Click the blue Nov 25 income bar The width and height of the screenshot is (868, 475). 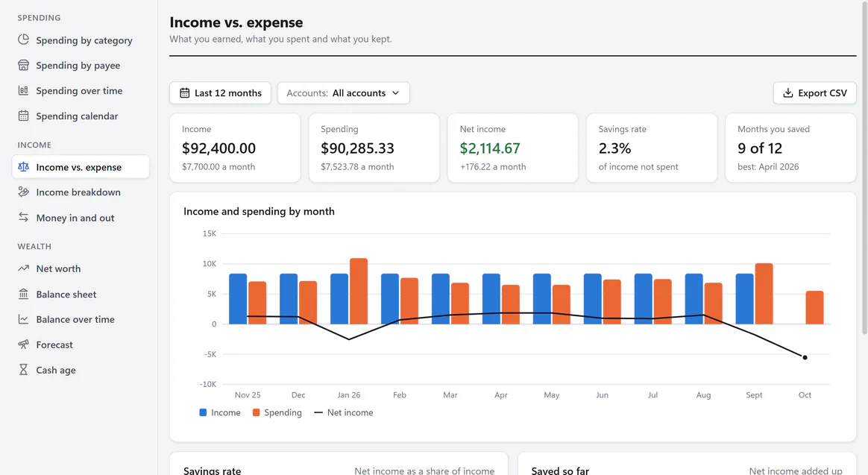click(x=238, y=299)
